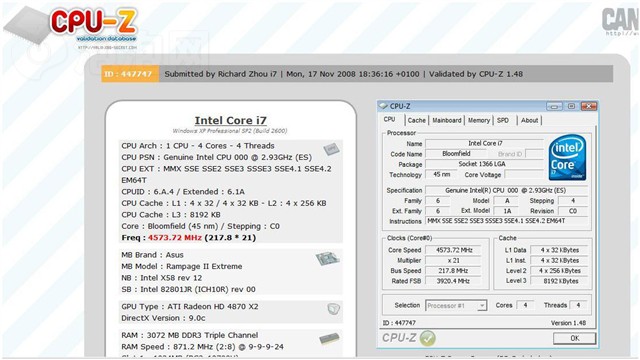Click the Revision value C0

[x=573, y=211]
